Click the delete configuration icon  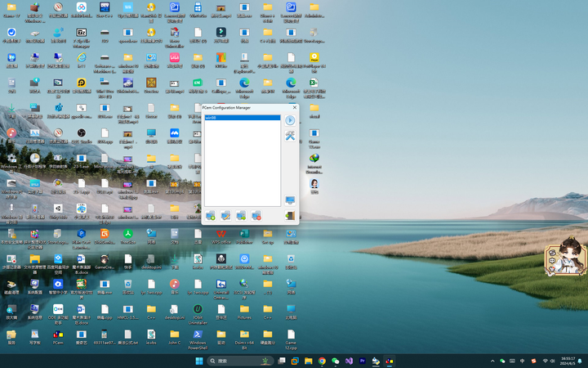[x=256, y=216]
